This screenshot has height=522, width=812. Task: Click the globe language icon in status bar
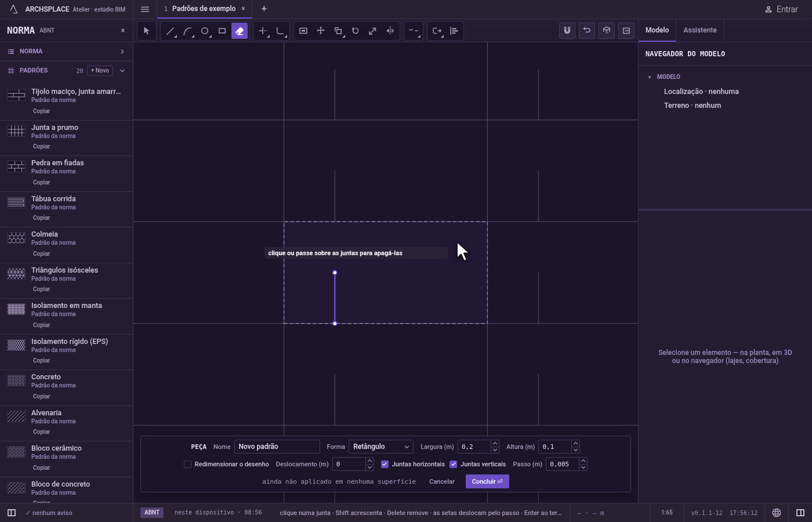[777, 513]
